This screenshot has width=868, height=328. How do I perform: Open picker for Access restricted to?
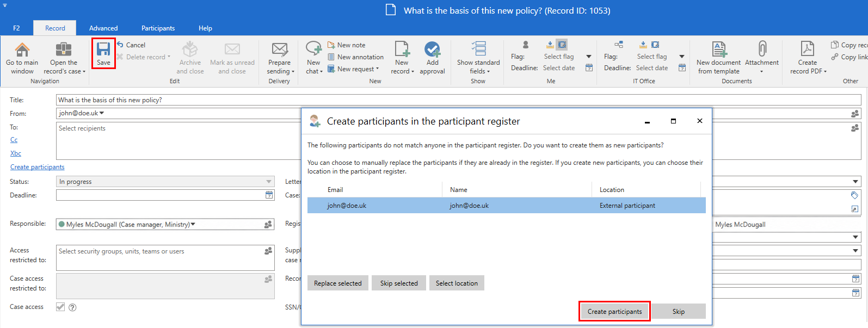[268, 251]
